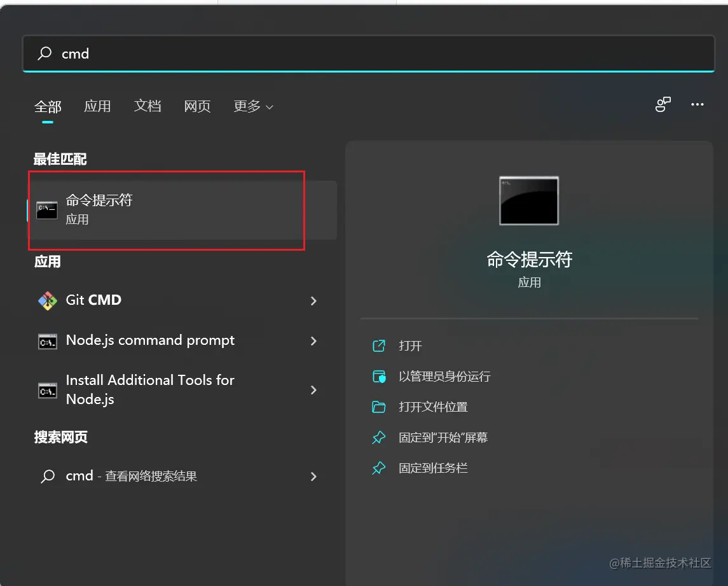The height and width of the screenshot is (586, 728).
Task: Click Install Additional Tools for Node.js icon
Action: click(x=47, y=391)
